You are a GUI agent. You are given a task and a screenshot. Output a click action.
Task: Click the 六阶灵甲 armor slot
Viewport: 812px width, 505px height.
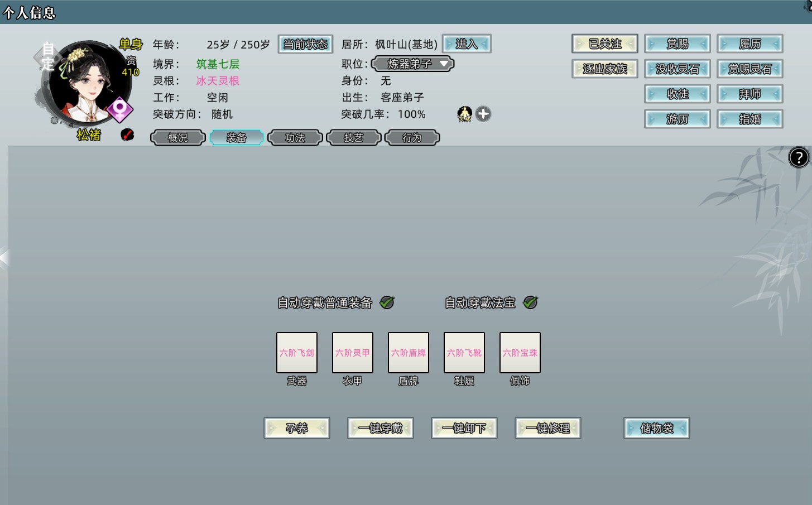point(353,353)
